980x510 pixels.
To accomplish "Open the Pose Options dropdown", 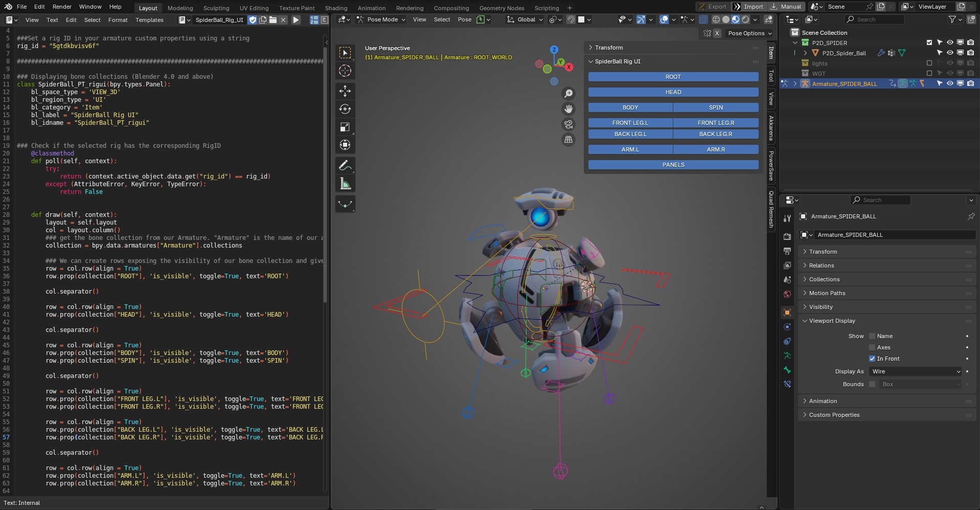I will point(749,33).
